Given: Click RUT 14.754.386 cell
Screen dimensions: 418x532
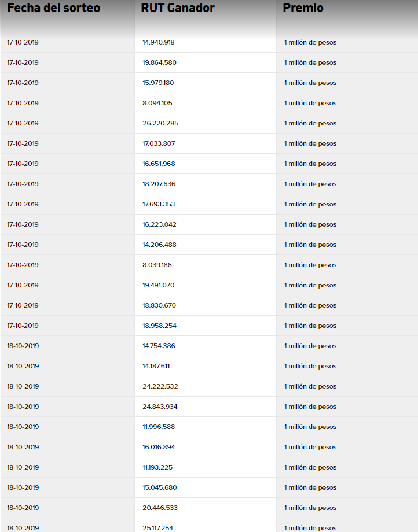Looking at the screenshot, I should point(159,346).
